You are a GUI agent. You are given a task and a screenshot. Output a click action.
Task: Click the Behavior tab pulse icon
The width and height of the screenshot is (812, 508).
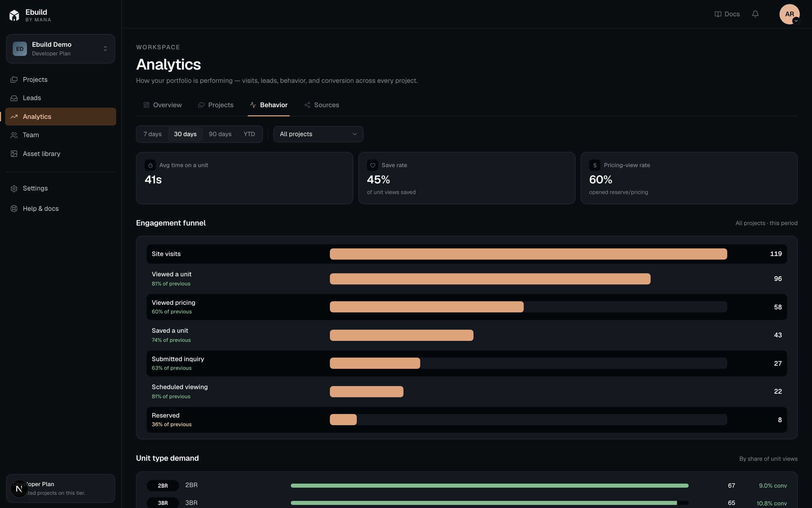click(253, 105)
